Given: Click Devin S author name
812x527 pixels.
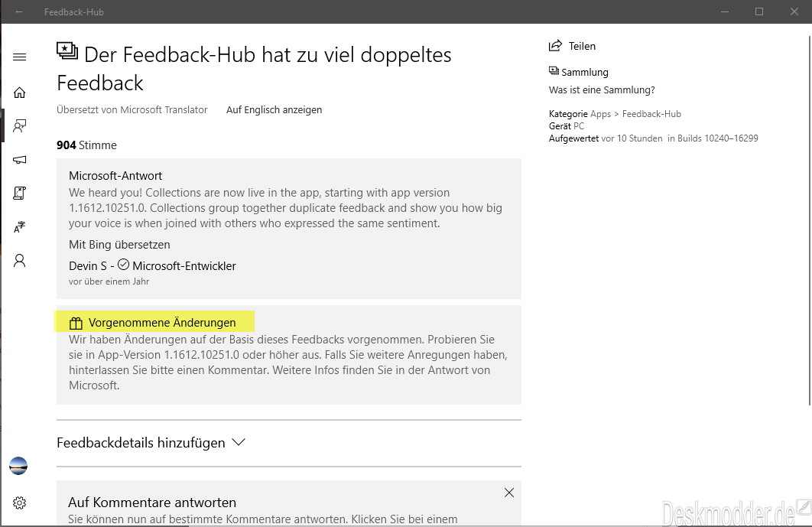Looking at the screenshot, I should [87, 266].
